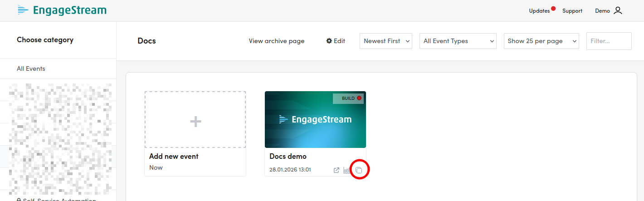Duplicate the Docs demo event
This screenshot has width=644, height=201.
[359, 170]
